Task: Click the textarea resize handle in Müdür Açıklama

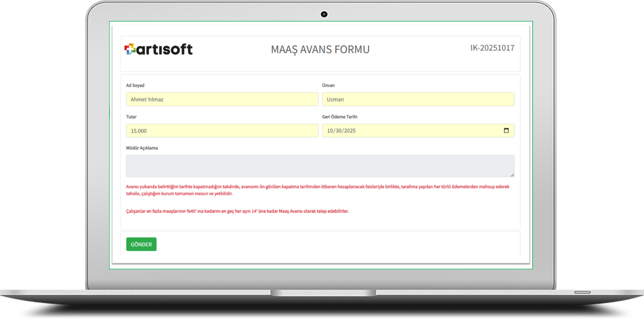Action: tap(512, 175)
